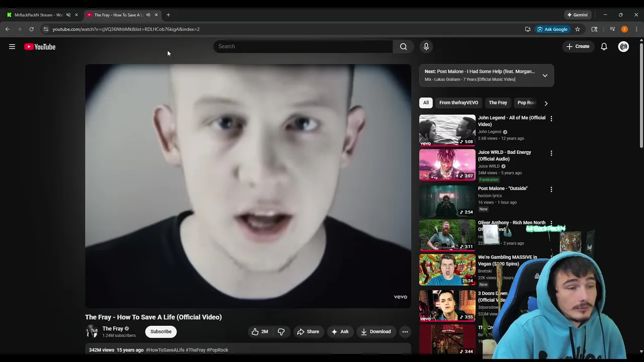Screen dimensions: 644x362
Task: Click the search magnifier button
Action: tap(403, 46)
